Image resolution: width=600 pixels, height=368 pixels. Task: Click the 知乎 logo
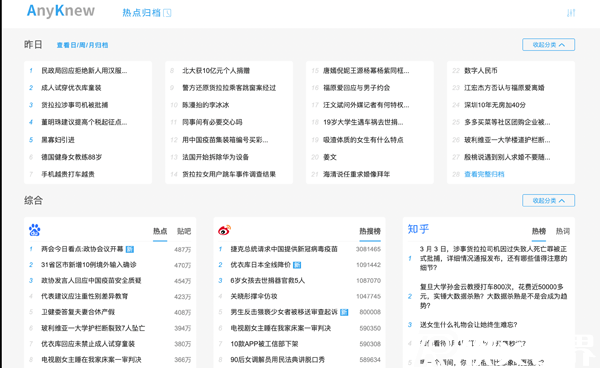(418, 229)
